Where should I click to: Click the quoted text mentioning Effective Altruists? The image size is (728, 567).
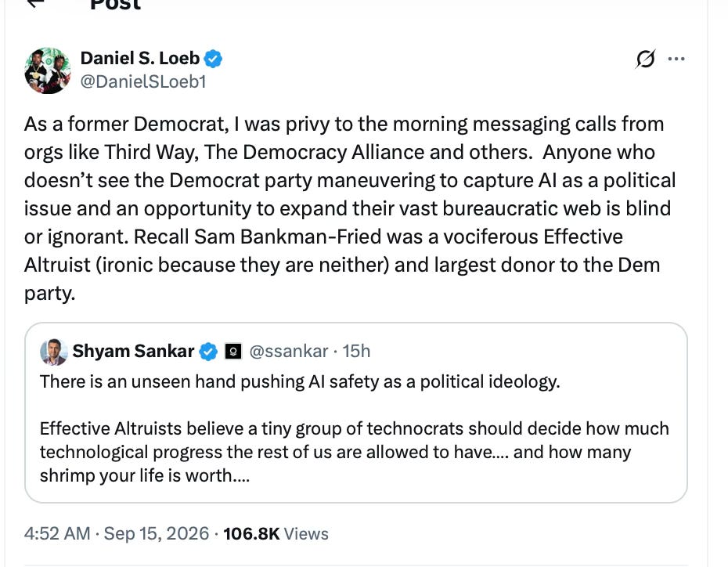point(355,452)
